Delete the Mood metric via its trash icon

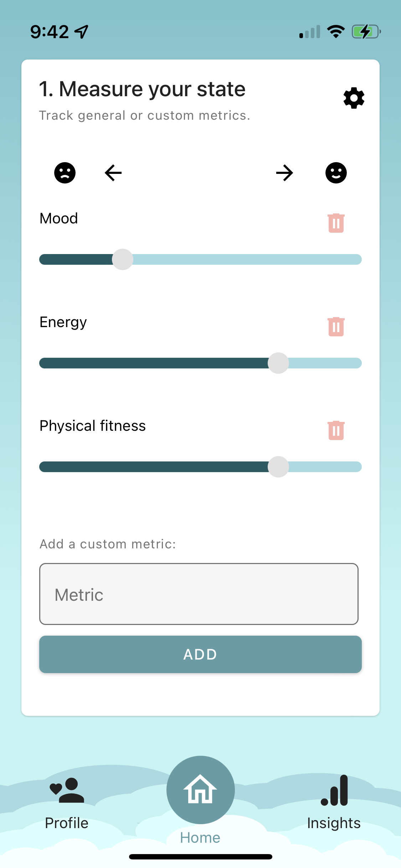[x=336, y=223]
